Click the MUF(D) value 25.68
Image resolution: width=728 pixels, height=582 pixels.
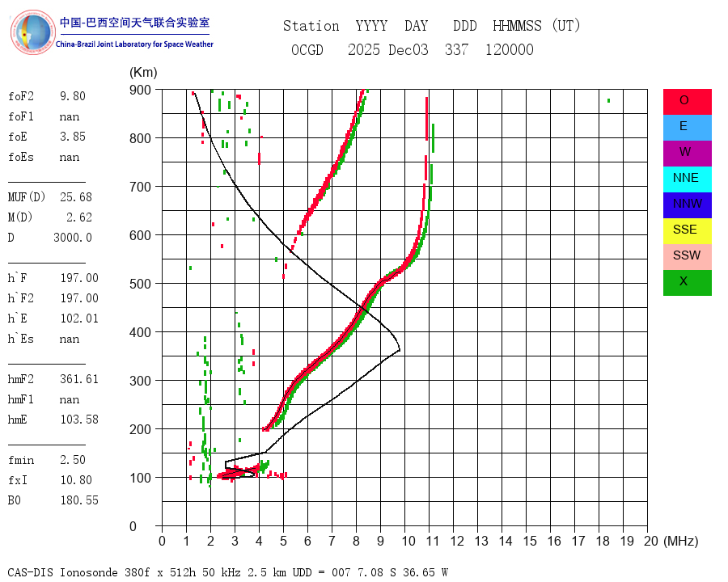(76, 197)
